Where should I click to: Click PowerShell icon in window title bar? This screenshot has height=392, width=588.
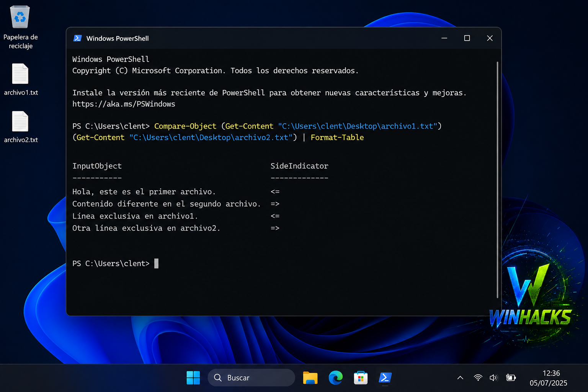[77, 38]
